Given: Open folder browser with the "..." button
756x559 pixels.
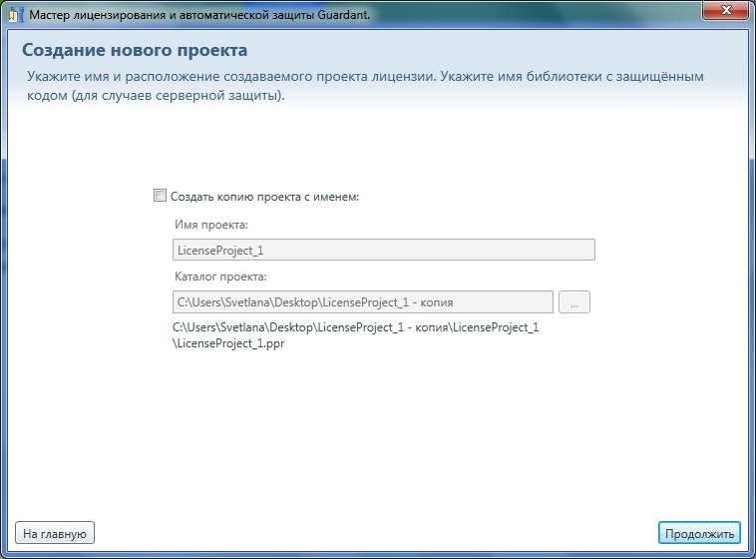Looking at the screenshot, I should (x=575, y=301).
